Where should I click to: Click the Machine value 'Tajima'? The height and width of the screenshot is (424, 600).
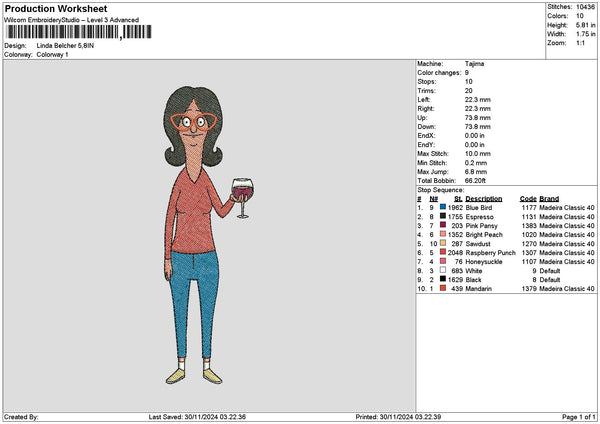(x=474, y=64)
